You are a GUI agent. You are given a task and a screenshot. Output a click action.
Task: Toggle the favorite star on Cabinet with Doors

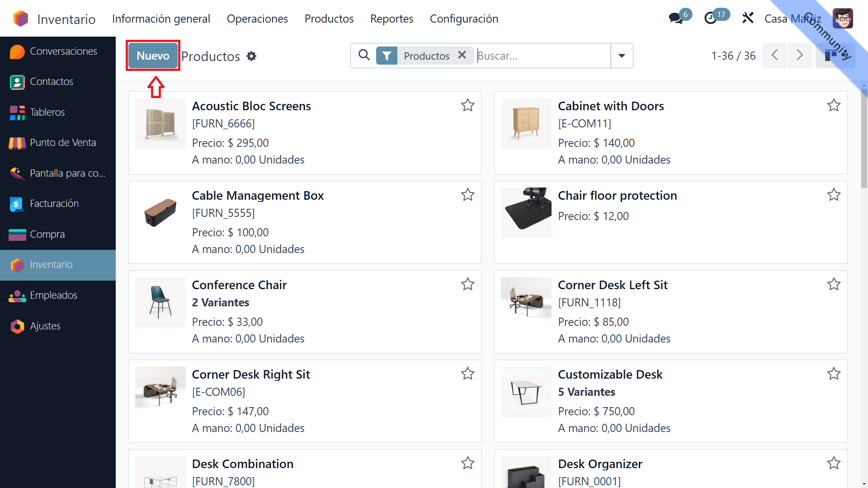pos(833,105)
